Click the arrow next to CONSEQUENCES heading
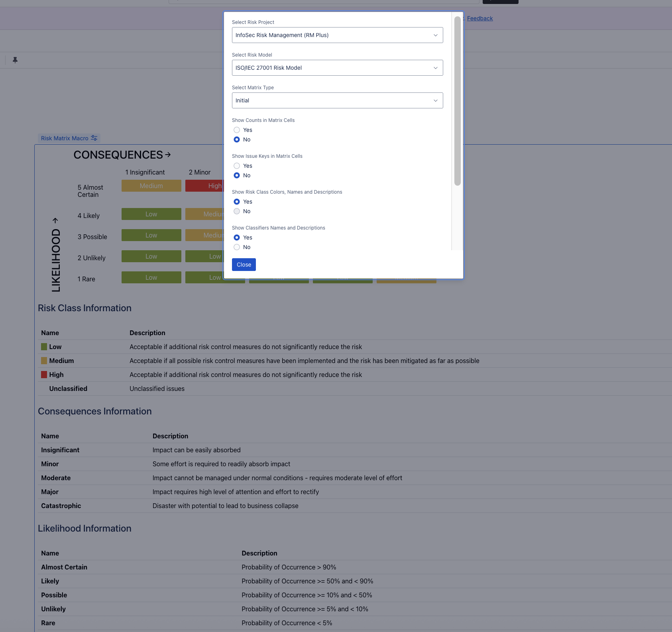The width and height of the screenshot is (672, 632). click(168, 155)
